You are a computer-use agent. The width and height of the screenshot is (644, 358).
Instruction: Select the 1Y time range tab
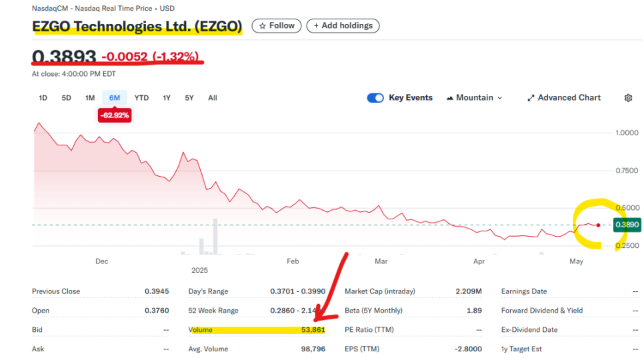[167, 98]
